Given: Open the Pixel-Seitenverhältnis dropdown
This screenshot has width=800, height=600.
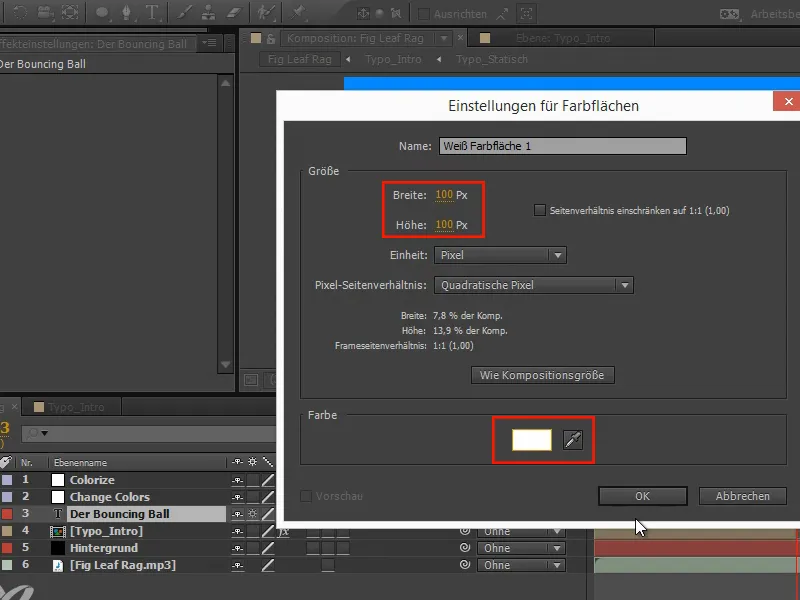Looking at the screenshot, I should pyautogui.click(x=534, y=285).
